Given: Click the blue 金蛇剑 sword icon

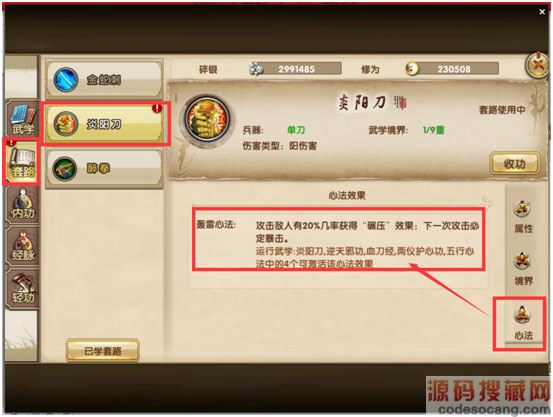Looking at the screenshot, I should 66,80.
